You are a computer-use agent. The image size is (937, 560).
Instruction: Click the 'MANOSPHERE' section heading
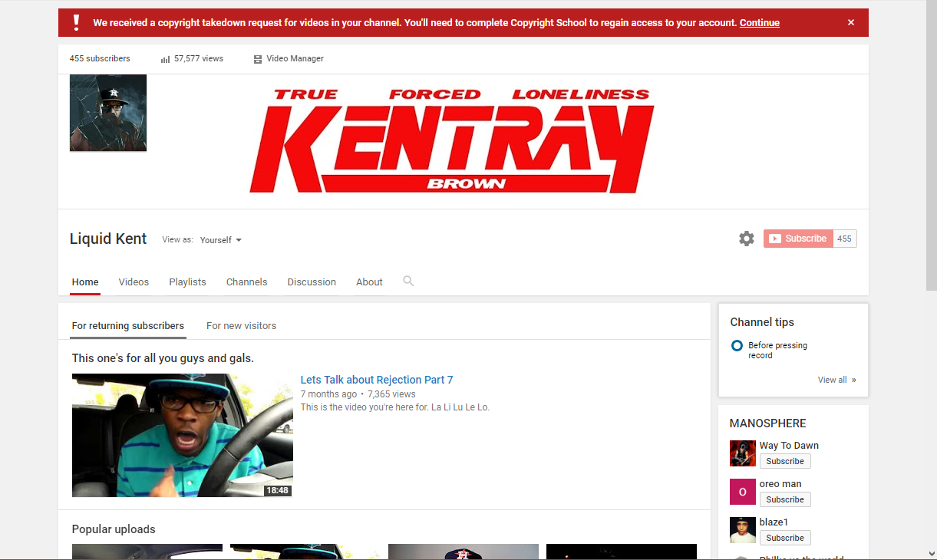click(767, 423)
